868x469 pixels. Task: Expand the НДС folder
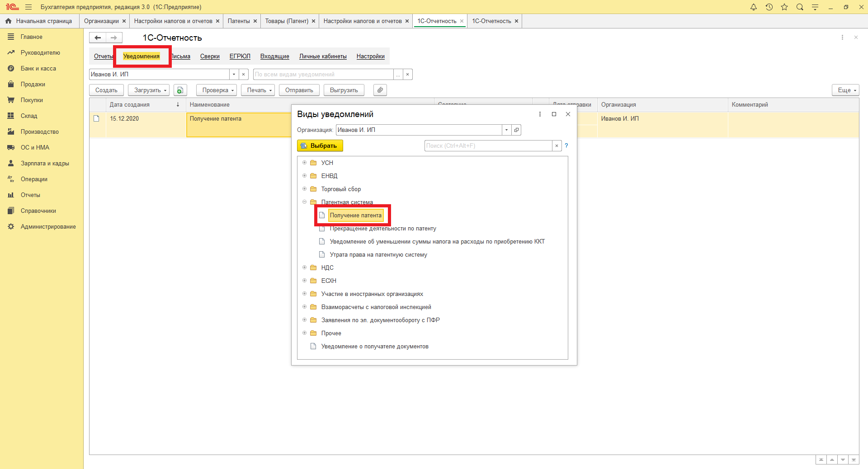[304, 267]
